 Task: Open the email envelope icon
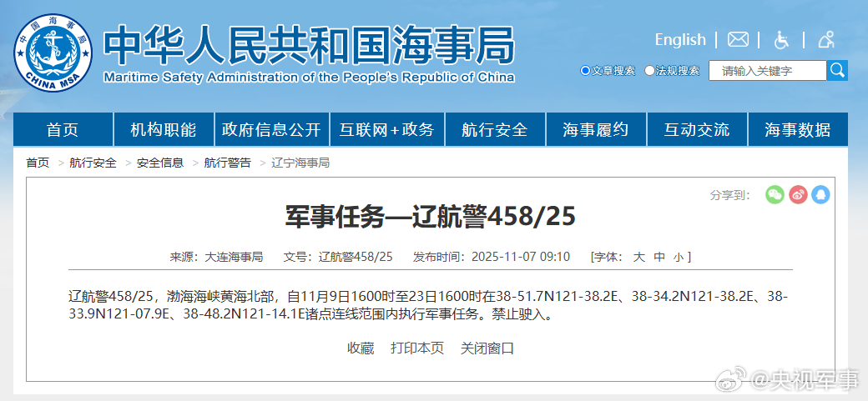coord(738,40)
